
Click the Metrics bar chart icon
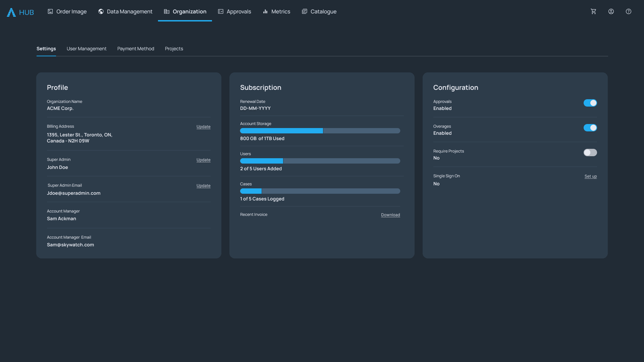(x=265, y=11)
